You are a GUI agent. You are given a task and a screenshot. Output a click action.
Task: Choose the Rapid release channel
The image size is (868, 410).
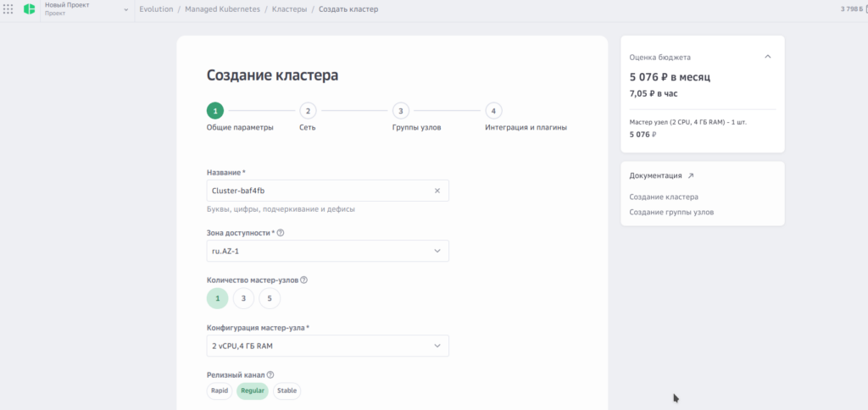pyautogui.click(x=220, y=391)
